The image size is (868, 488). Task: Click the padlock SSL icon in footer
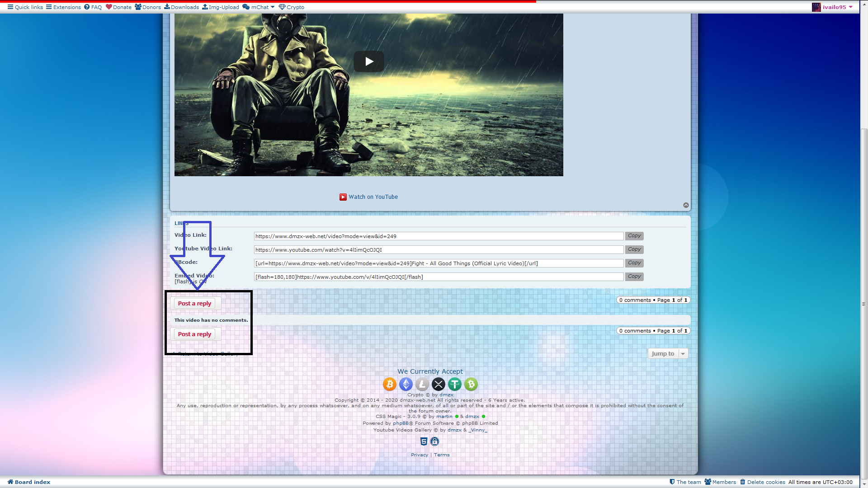click(x=434, y=441)
